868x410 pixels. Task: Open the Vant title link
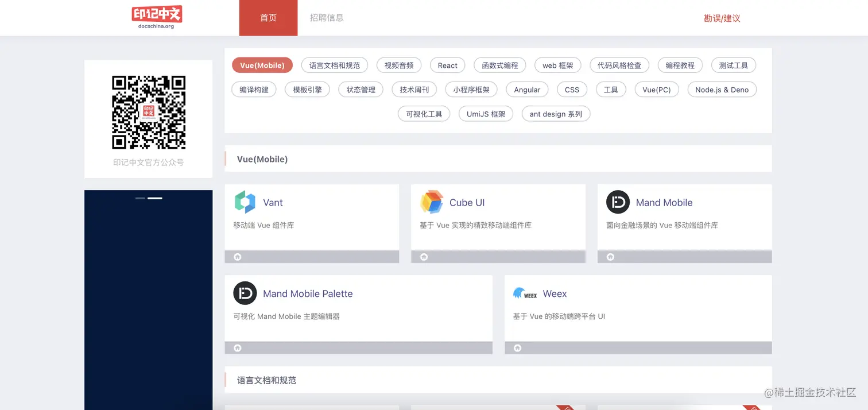click(273, 203)
